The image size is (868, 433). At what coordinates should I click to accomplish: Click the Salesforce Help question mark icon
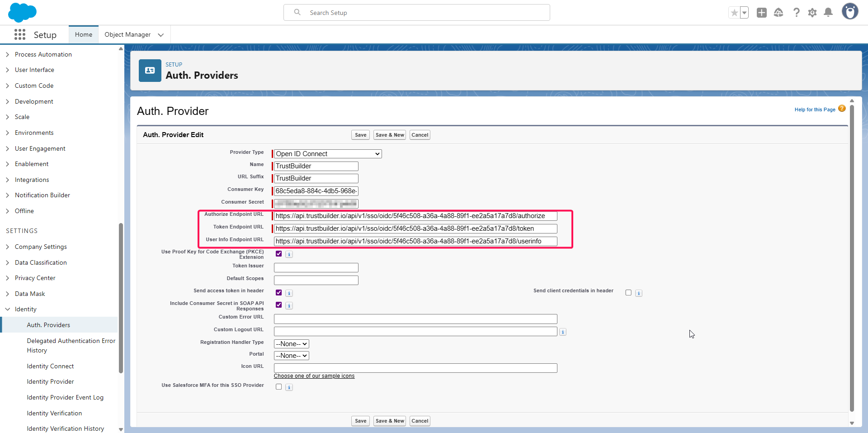click(796, 13)
